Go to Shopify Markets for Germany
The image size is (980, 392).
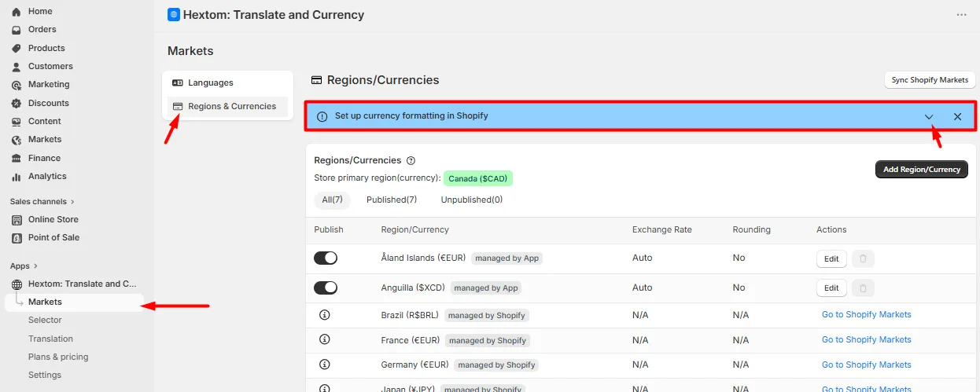click(867, 365)
